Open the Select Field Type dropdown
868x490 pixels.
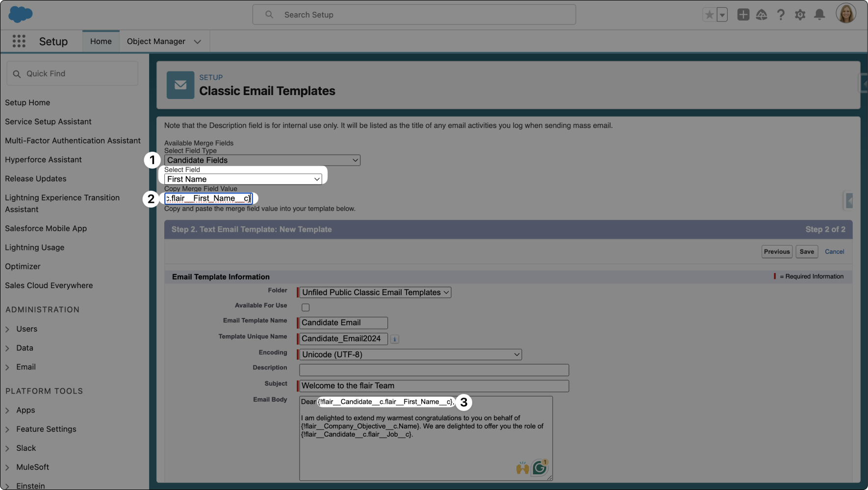(262, 160)
